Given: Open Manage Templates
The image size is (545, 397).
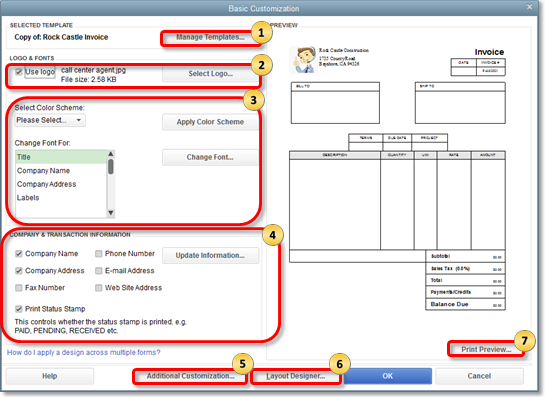Looking at the screenshot, I should (x=210, y=37).
